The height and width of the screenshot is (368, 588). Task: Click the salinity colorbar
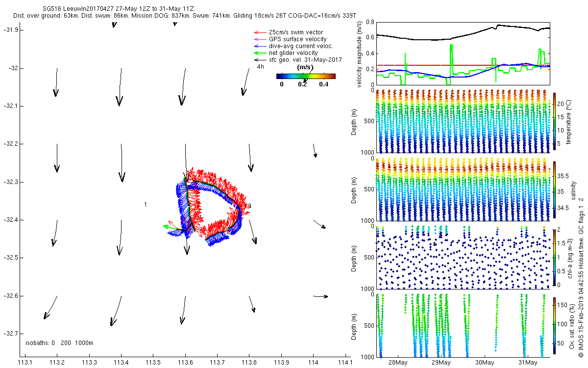click(x=555, y=189)
